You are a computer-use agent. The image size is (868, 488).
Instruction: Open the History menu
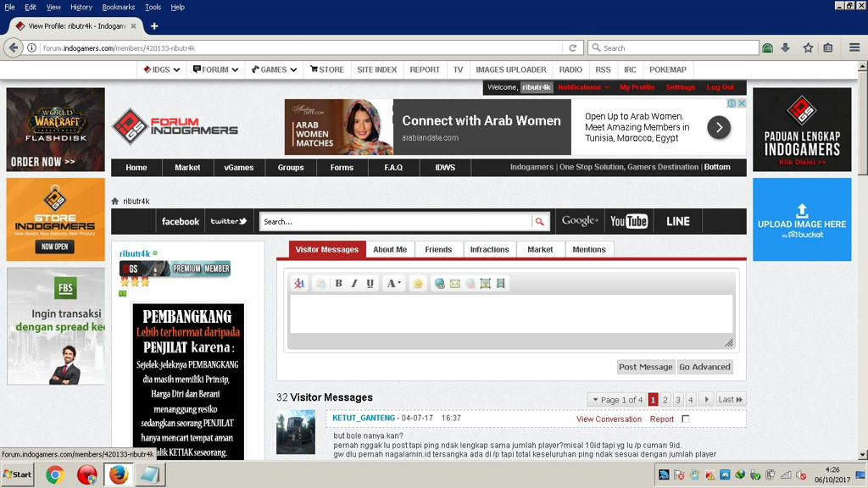pos(81,7)
